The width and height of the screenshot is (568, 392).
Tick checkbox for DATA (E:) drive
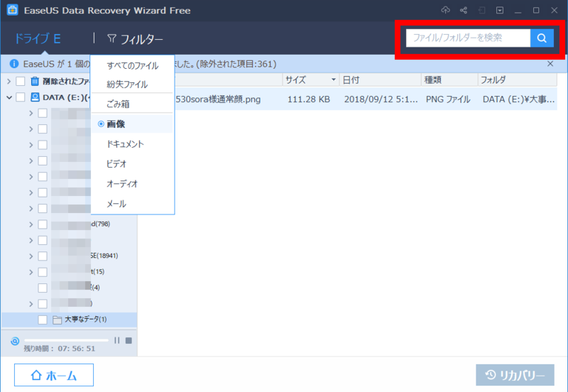21,97
